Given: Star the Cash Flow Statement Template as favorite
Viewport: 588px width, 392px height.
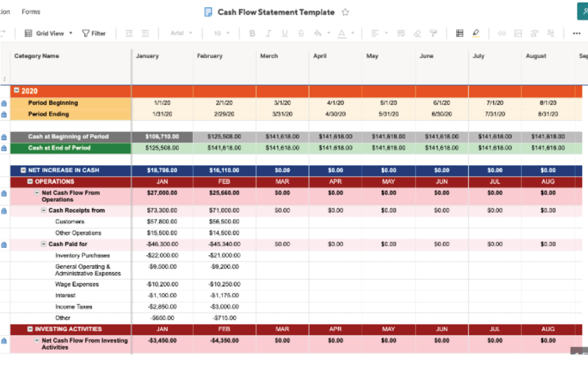Looking at the screenshot, I should tap(345, 12).
